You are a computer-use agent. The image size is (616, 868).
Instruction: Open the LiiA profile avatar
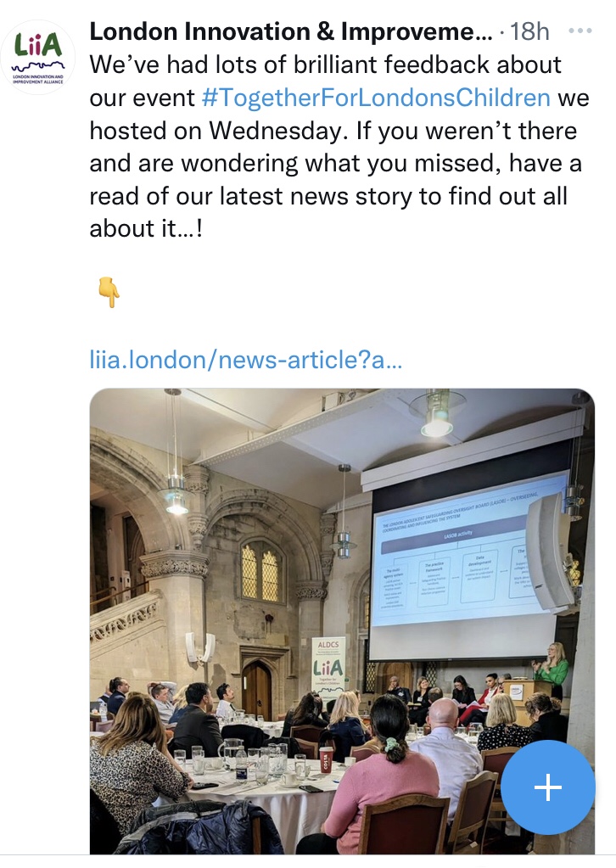tap(38, 58)
